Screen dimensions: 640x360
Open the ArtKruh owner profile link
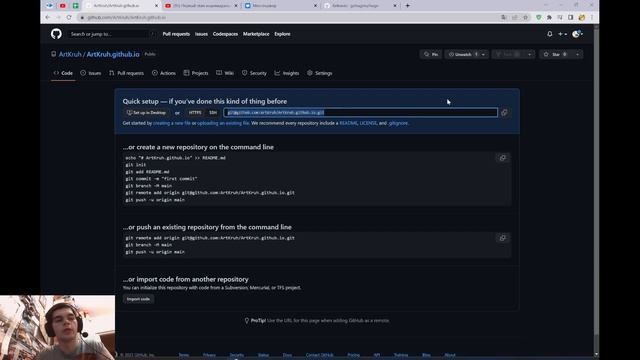point(70,54)
